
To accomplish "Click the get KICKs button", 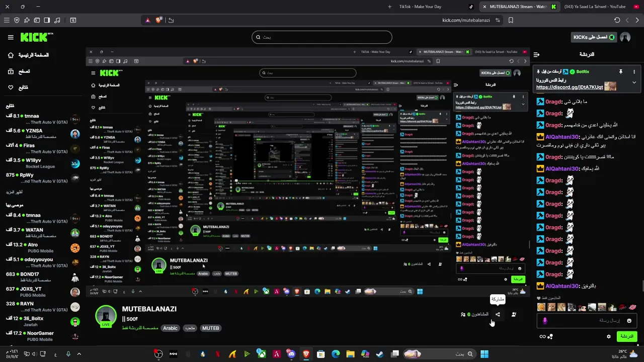I will coord(595,37).
